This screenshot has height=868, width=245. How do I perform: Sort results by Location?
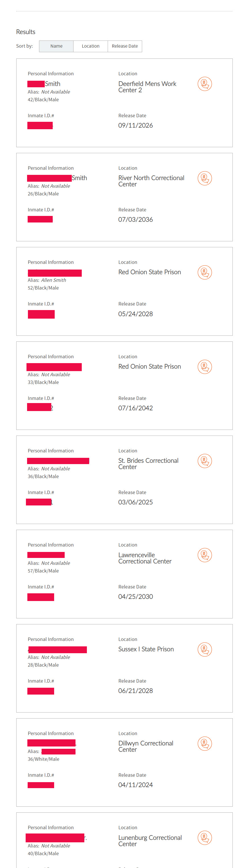pyautogui.click(x=91, y=46)
